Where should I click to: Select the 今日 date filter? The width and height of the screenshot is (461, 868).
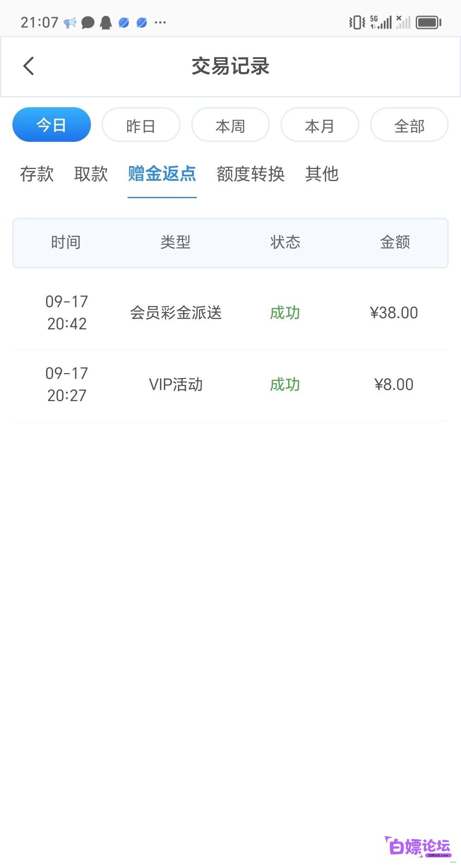[52, 125]
